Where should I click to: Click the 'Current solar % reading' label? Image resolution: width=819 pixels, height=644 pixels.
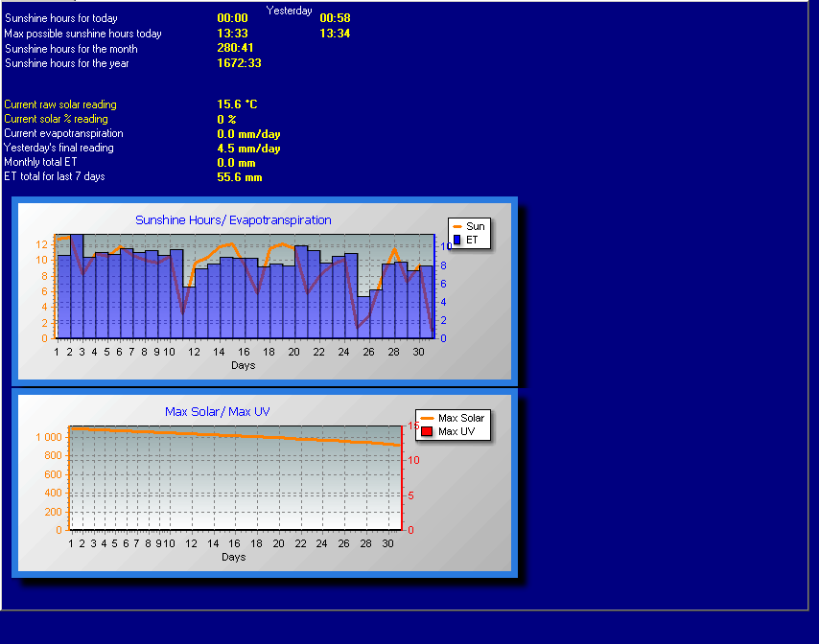[x=56, y=119]
